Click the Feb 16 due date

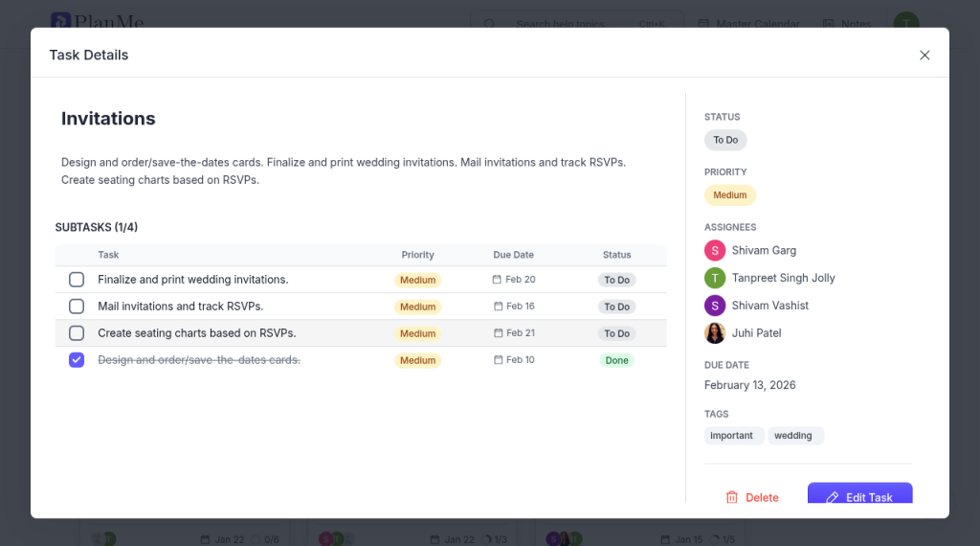pyautogui.click(x=520, y=307)
